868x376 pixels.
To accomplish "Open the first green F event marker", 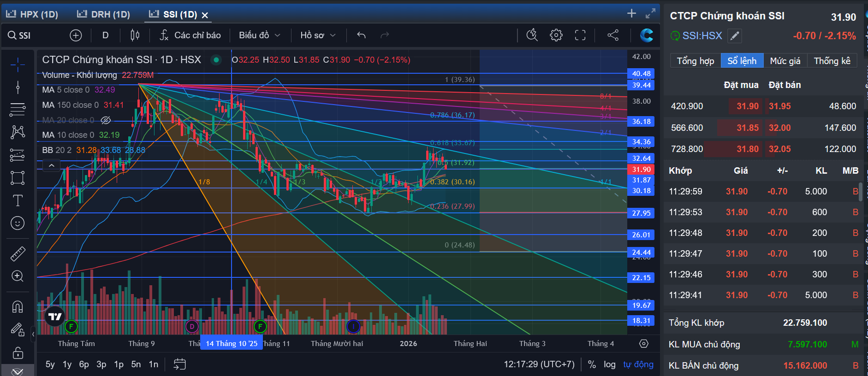I will pos(71,327).
